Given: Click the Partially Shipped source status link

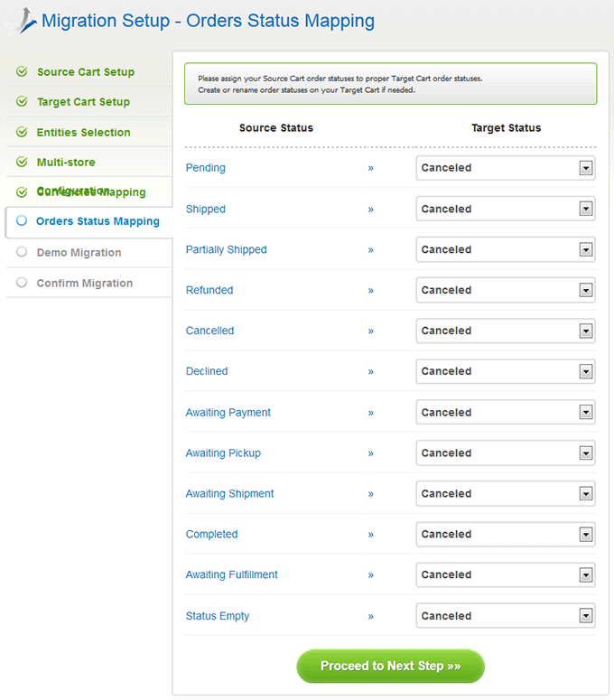Looking at the screenshot, I should pos(227,249).
